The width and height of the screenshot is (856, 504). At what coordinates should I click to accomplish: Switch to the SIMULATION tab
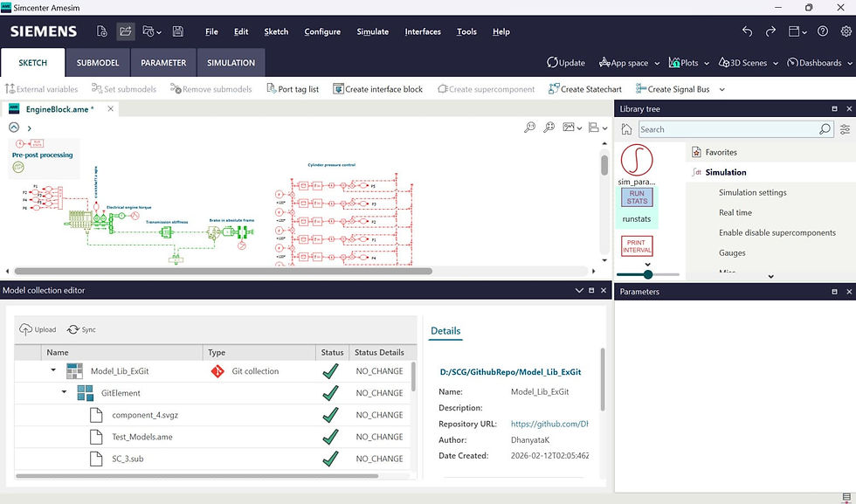point(231,63)
